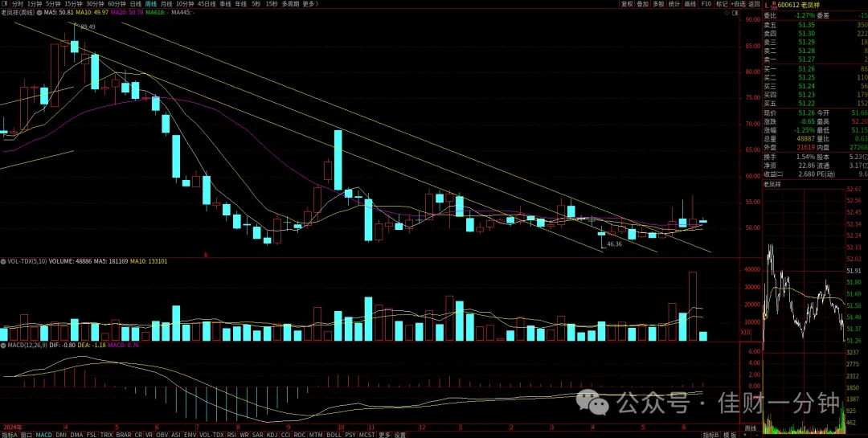This screenshot has width=868, height=438.
Task: Toggle 叠加 overlay mode
Action: (643, 4)
